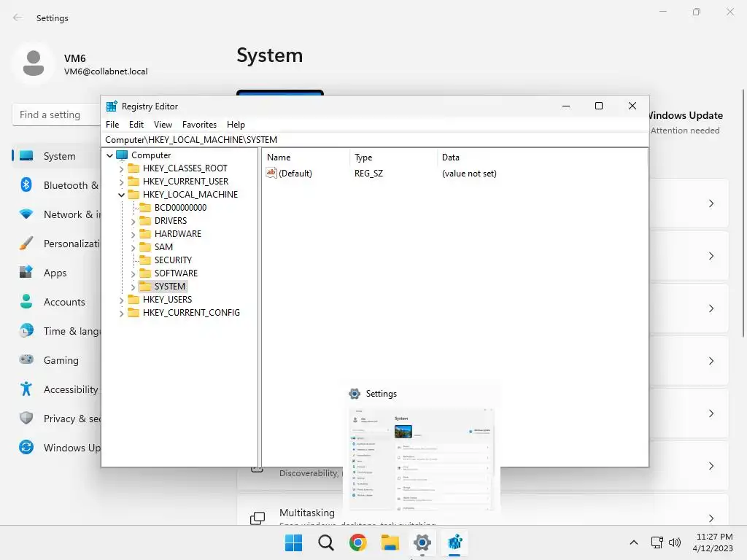The width and height of the screenshot is (747, 560).
Task: Open Bluetooth category in Settings sidebar
Action: click(x=56, y=185)
